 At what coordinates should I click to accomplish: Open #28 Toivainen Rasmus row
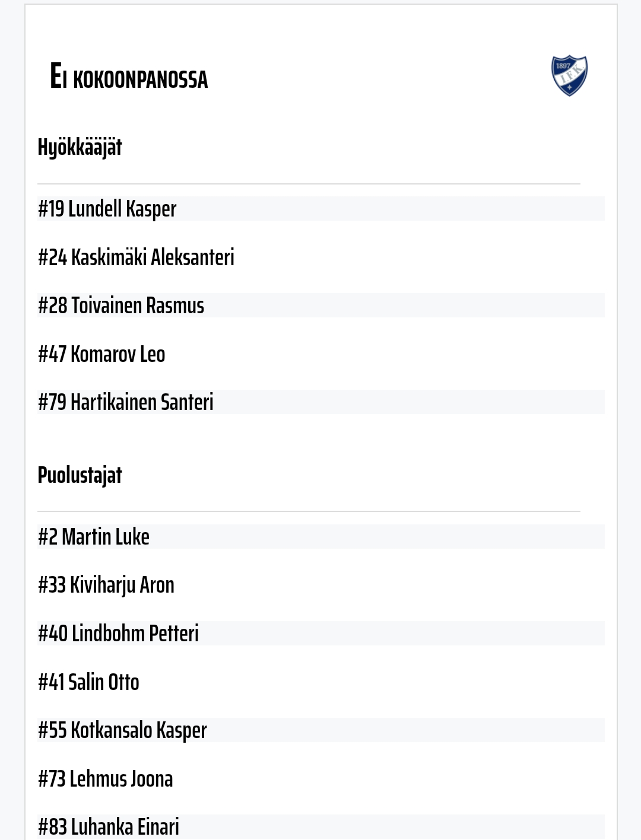pyautogui.click(x=121, y=306)
